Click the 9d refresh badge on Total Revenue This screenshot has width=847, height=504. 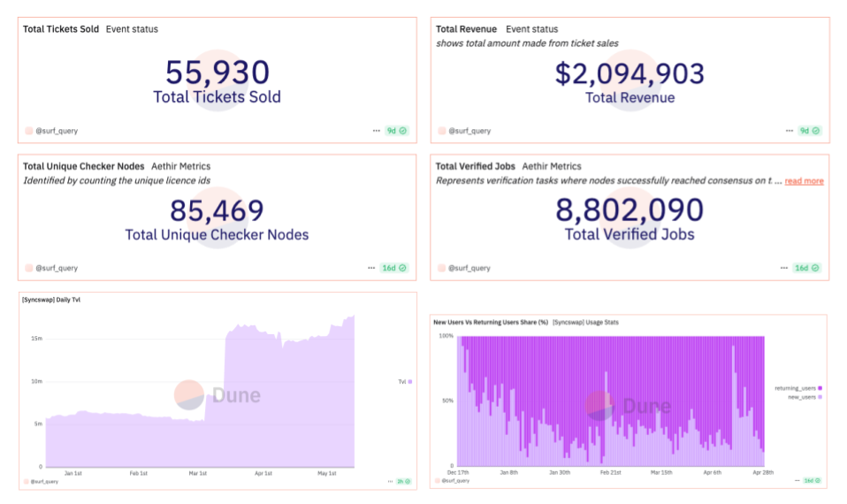(x=810, y=131)
